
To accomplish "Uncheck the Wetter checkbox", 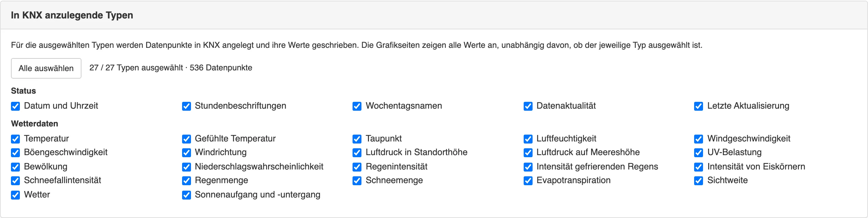I will (x=15, y=195).
